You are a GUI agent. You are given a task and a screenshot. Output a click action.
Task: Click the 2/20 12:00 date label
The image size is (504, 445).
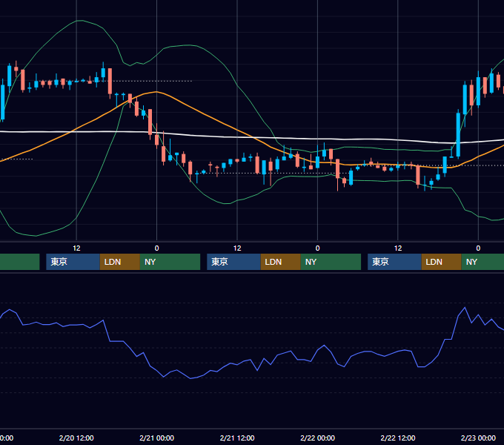[76, 438]
